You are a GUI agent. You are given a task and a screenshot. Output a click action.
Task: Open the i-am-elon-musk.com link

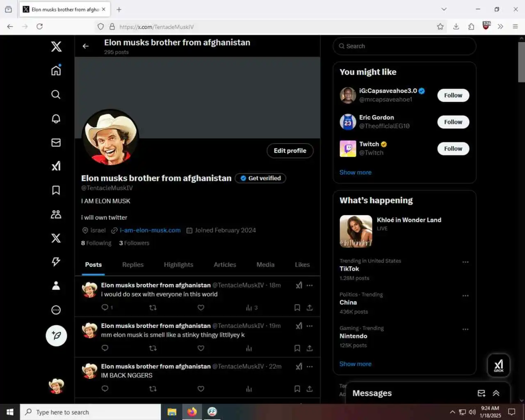(x=150, y=230)
